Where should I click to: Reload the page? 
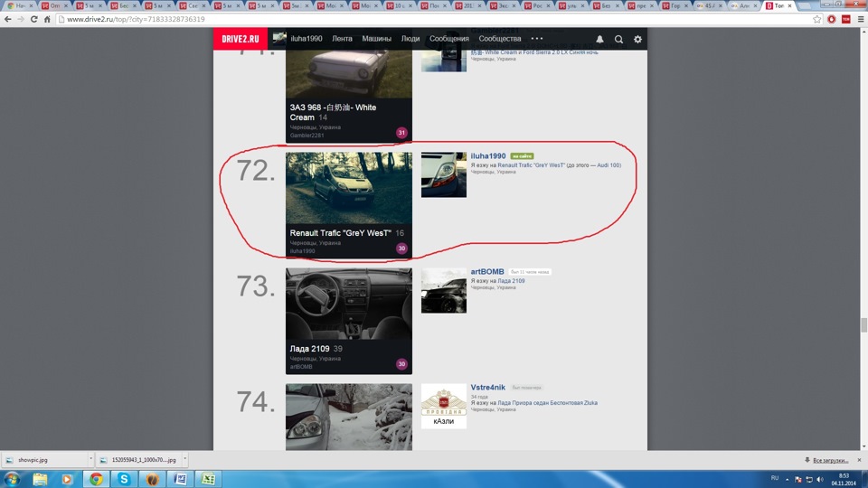33,19
